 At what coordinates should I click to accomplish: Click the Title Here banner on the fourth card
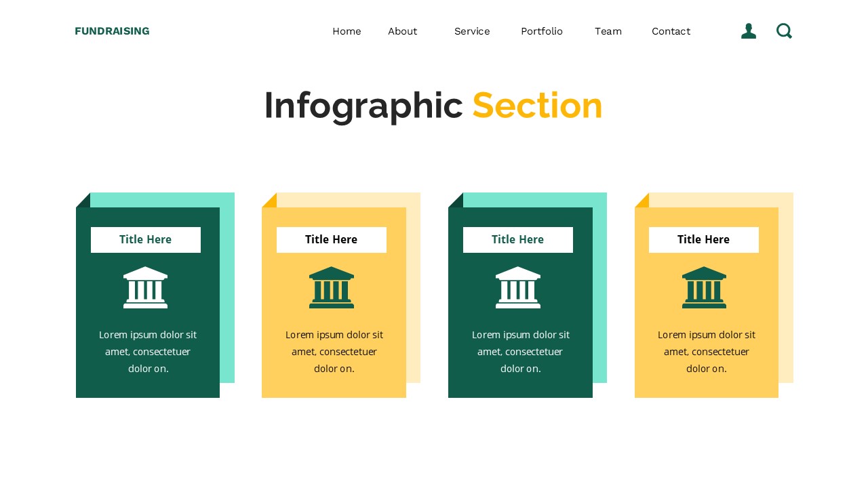[704, 239]
